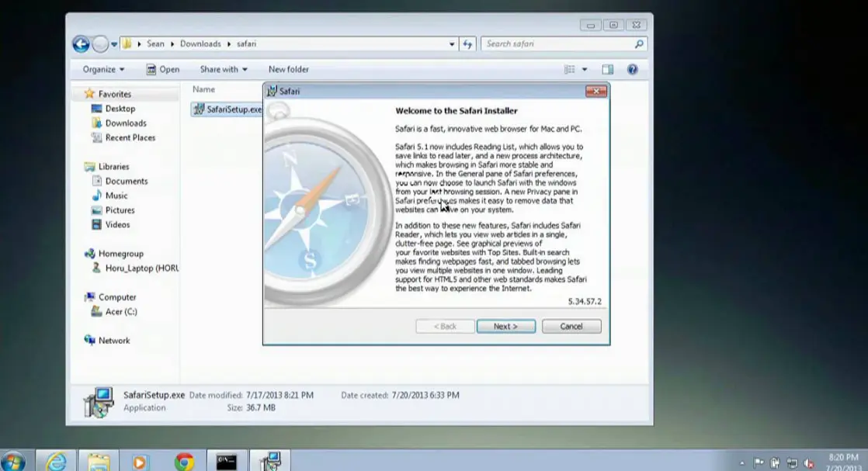Screen dimensions: 868x471
Task: Click the Size value 36.7 MB
Action: click(x=260, y=408)
